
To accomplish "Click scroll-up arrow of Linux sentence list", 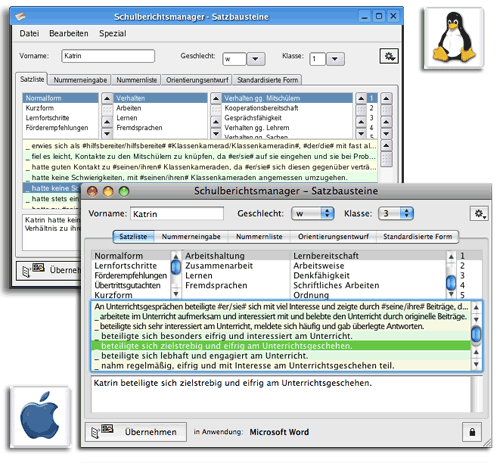I will [x=386, y=146].
